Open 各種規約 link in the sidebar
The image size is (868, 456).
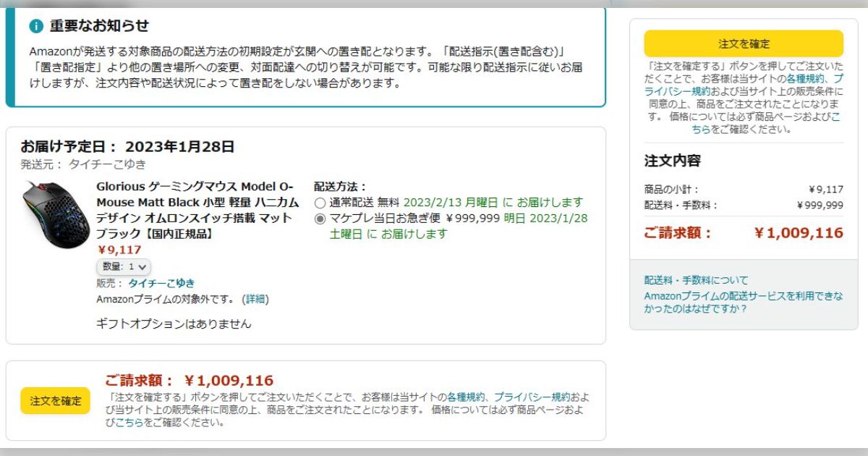806,78
